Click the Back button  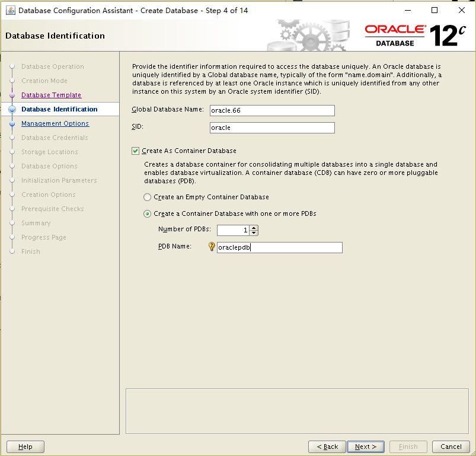coord(327,447)
